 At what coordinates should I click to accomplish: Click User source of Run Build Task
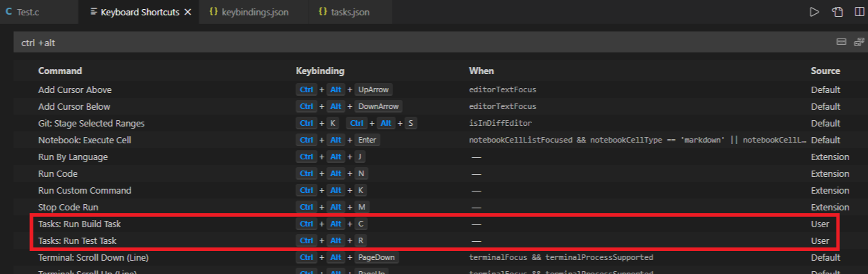[x=820, y=224]
